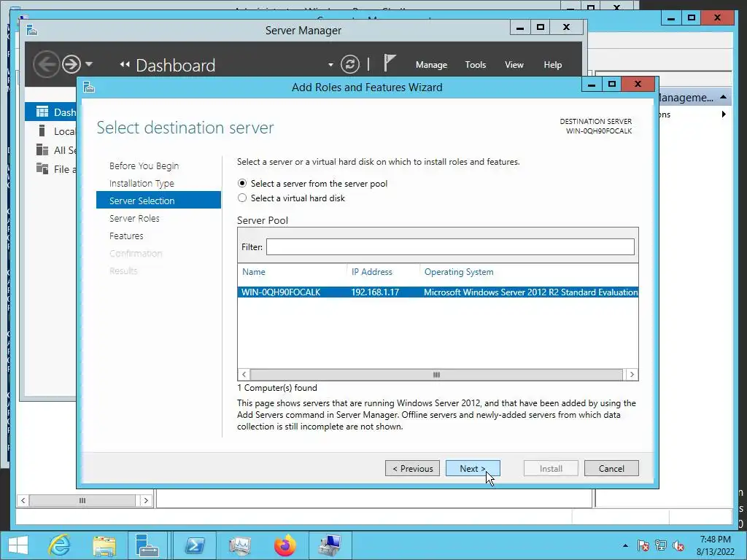Select Dashboard in Server Manager sidebar
This screenshot has height=560, width=747.
coord(50,112)
